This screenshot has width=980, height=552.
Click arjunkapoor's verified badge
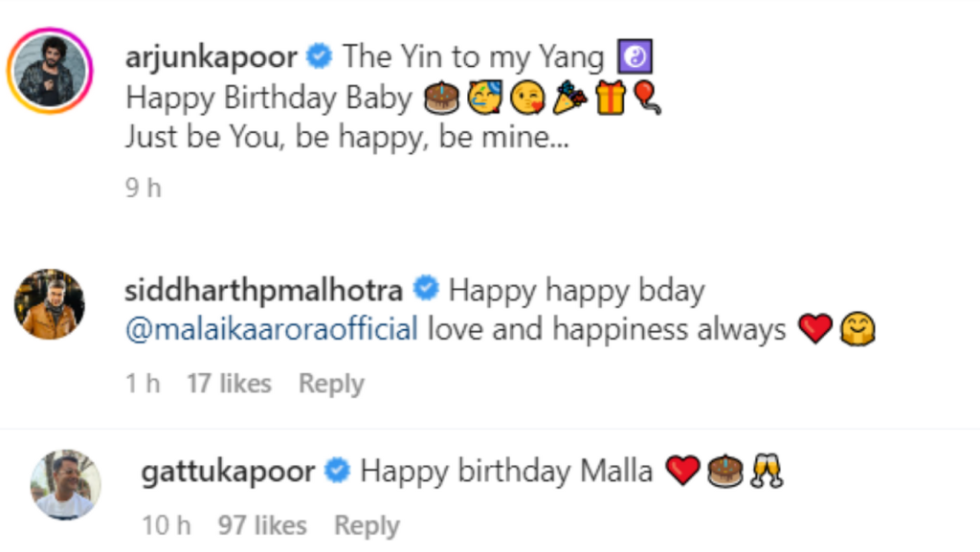tap(320, 56)
